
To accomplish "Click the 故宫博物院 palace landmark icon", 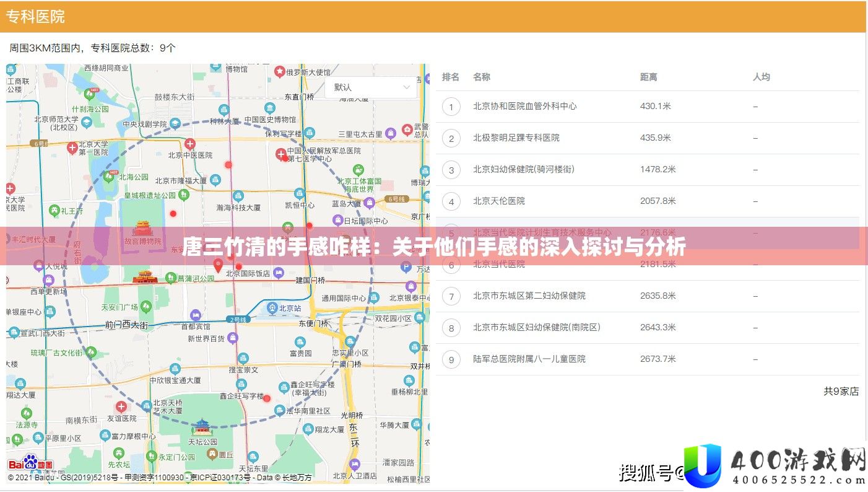I will click(142, 229).
